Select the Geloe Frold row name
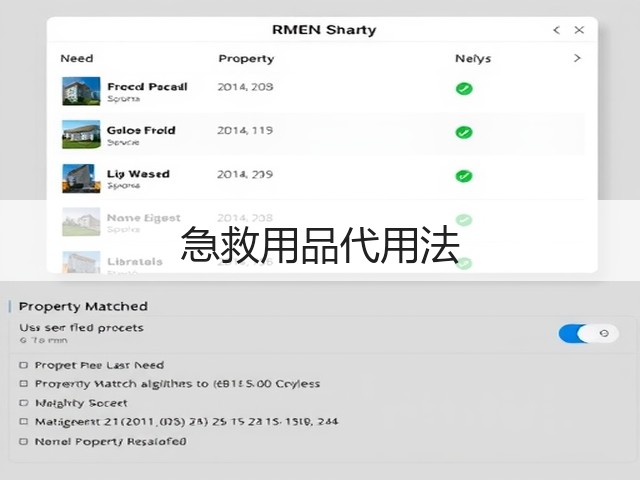640x480 pixels. [x=141, y=131]
